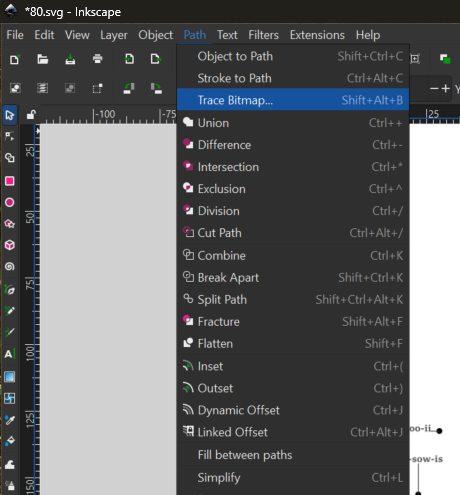
Task: Choose Trace Bitmap...
Action: click(293, 100)
